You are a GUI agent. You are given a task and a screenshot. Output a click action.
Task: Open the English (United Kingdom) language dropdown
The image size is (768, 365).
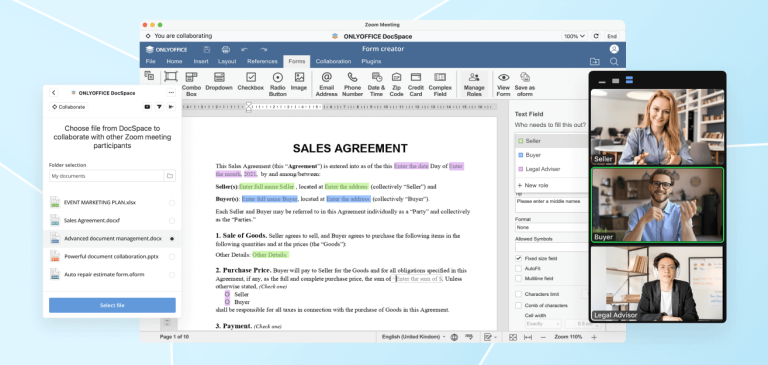(x=414, y=337)
